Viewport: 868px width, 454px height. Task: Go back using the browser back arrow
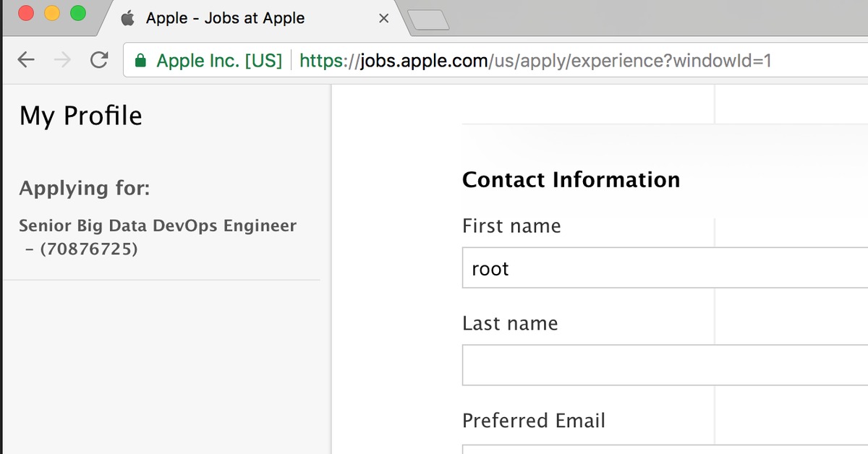26,60
